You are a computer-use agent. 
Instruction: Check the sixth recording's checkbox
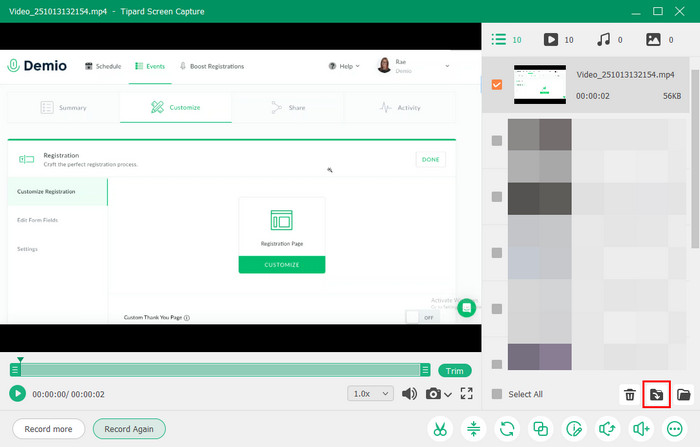pyautogui.click(x=497, y=364)
